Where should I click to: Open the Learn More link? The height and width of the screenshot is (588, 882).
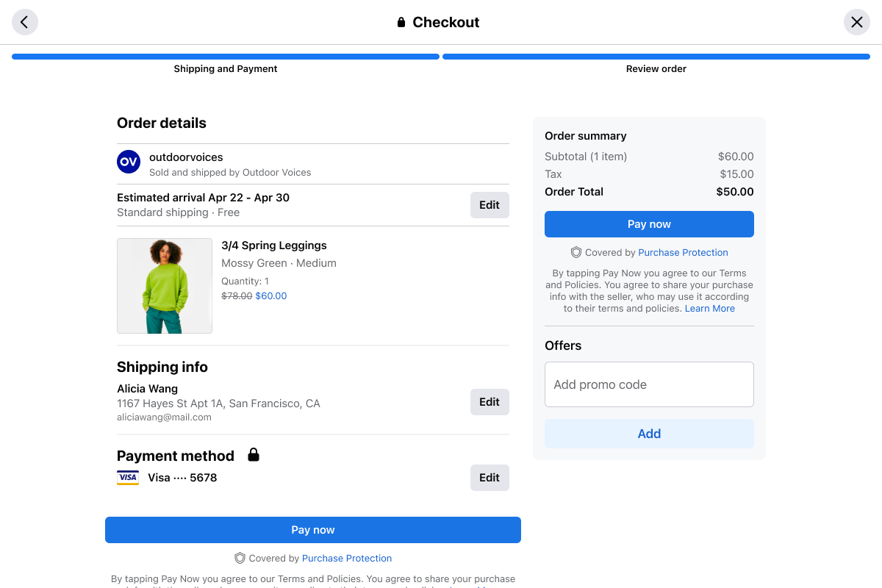(710, 309)
